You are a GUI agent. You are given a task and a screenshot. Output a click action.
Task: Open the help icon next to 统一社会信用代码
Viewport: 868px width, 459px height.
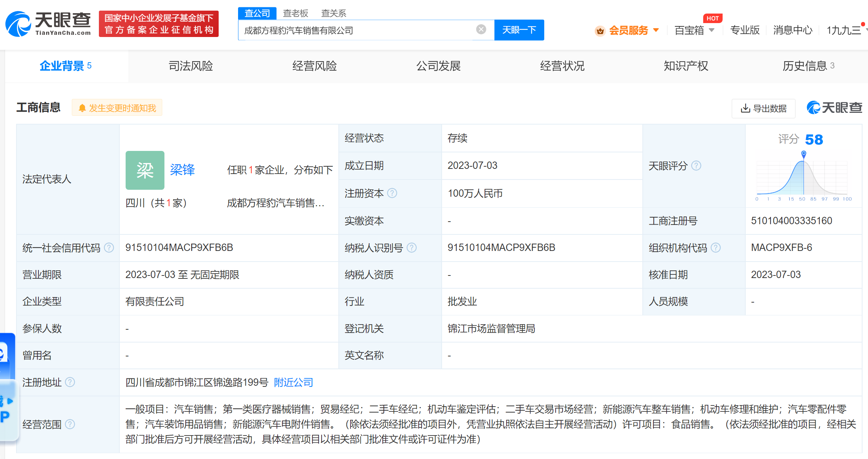[109, 248]
